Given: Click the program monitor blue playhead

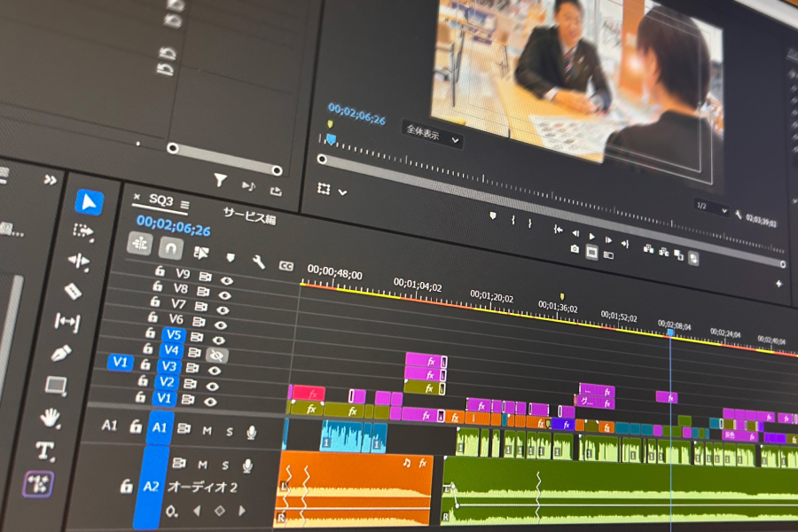Looking at the screenshot, I should click(x=332, y=138).
